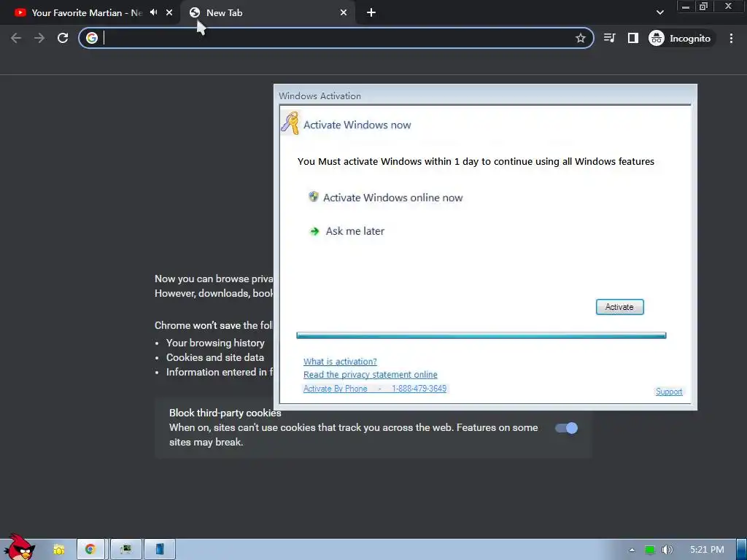Bookmark this page with the star icon
Screen dimensions: 747x560
click(x=580, y=38)
